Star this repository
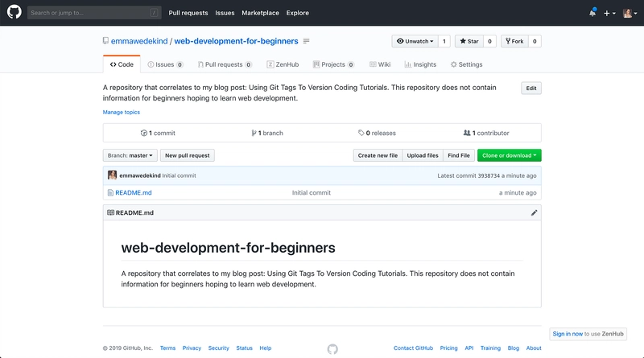The height and width of the screenshot is (358, 644). 469,41
